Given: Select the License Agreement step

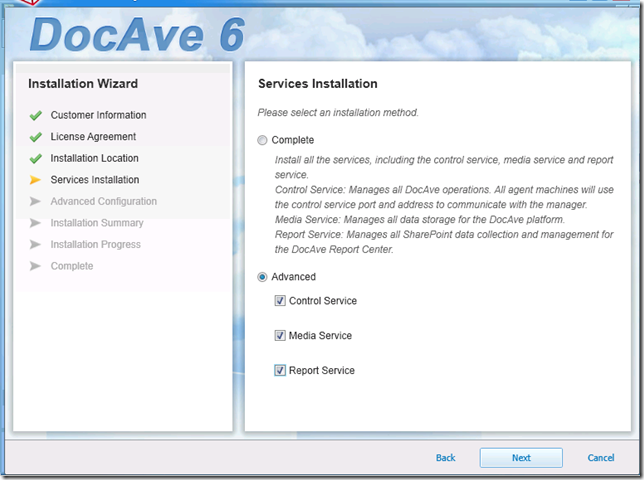Looking at the screenshot, I should pos(93,137).
